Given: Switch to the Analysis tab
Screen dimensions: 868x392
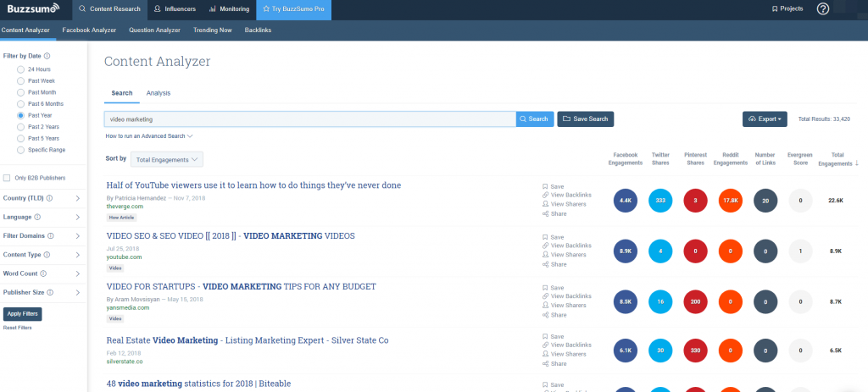Looking at the screenshot, I should pyautogui.click(x=158, y=93).
